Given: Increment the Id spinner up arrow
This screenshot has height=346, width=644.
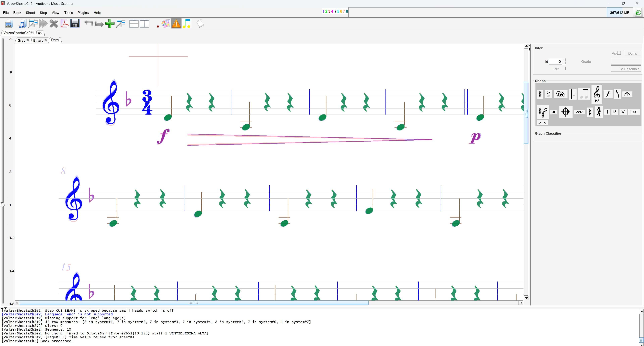Looking at the screenshot, I should tap(564, 60).
